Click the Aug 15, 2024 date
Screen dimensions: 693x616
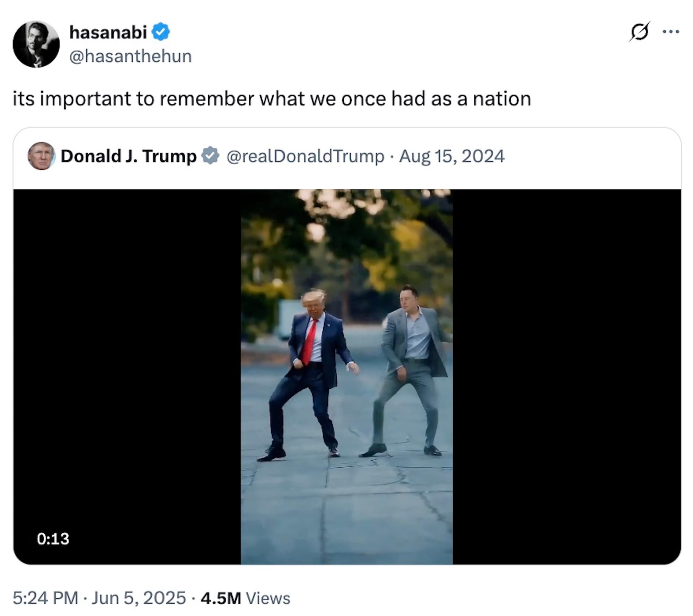(451, 156)
